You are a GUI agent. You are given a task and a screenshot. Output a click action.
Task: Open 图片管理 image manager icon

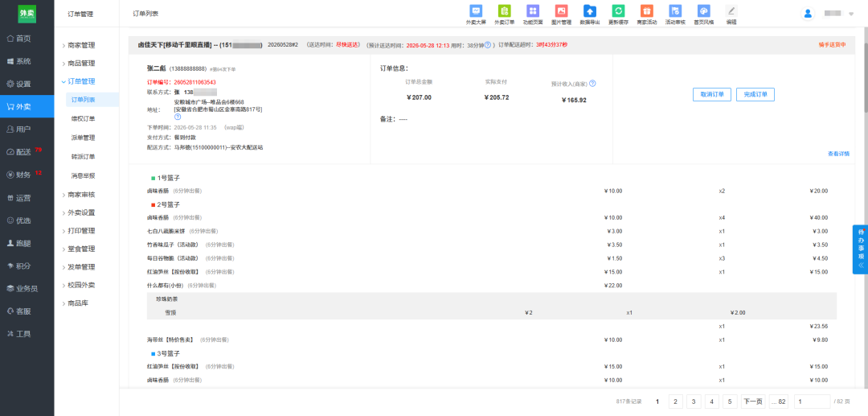(x=561, y=10)
